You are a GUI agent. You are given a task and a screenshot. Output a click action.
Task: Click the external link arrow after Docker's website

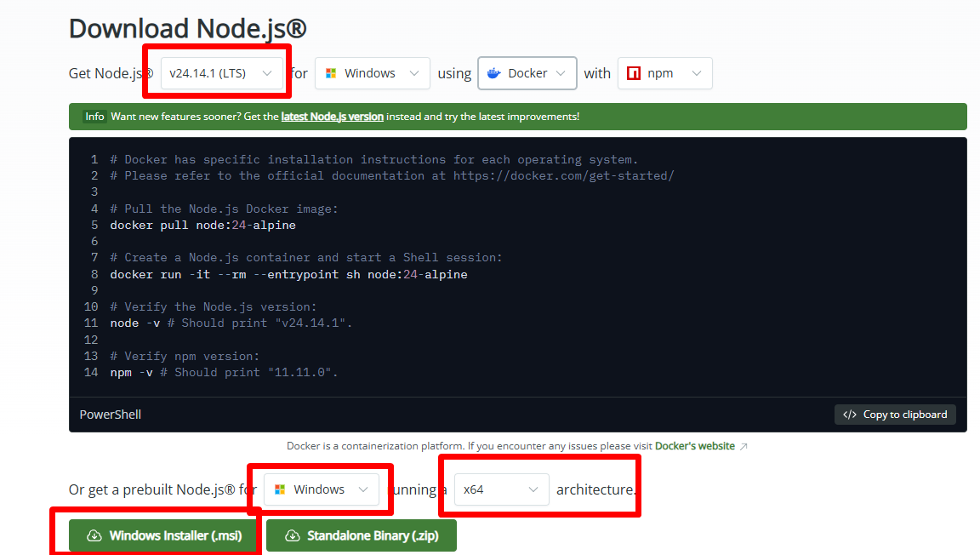click(744, 446)
